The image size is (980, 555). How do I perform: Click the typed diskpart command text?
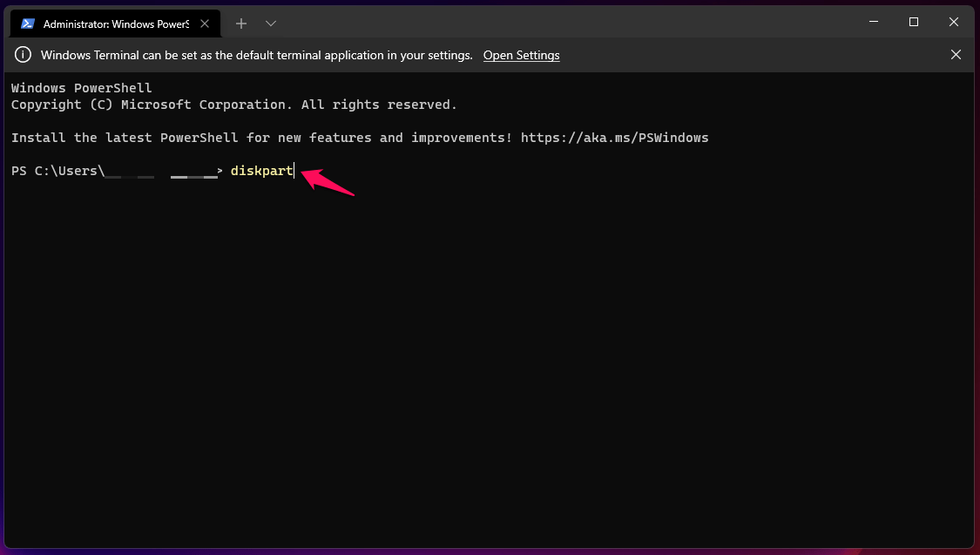(261, 171)
